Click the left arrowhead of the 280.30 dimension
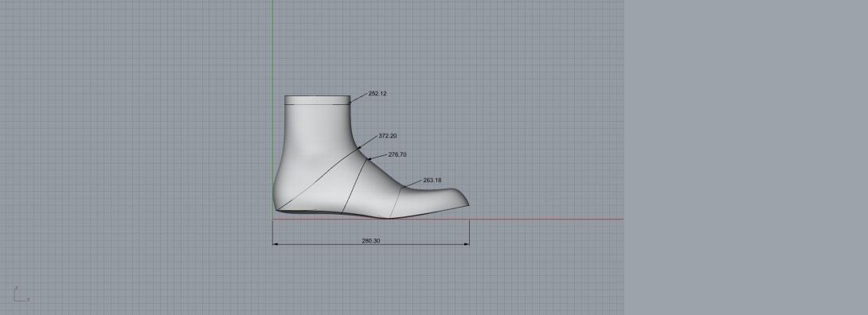868x315 pixels. click(275, 244)
